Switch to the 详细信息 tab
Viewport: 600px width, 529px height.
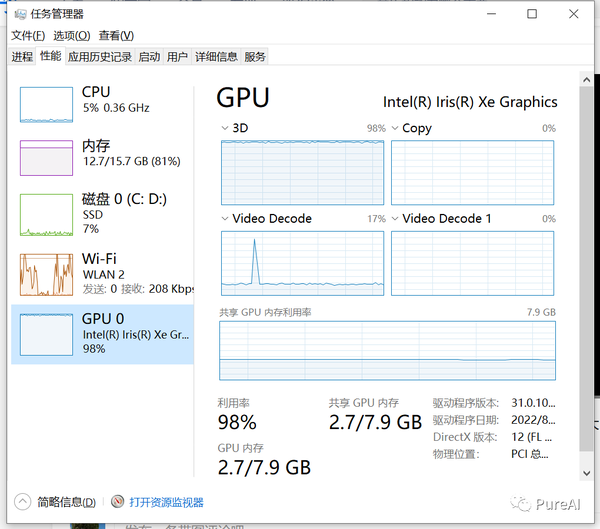tap(216, 57)
